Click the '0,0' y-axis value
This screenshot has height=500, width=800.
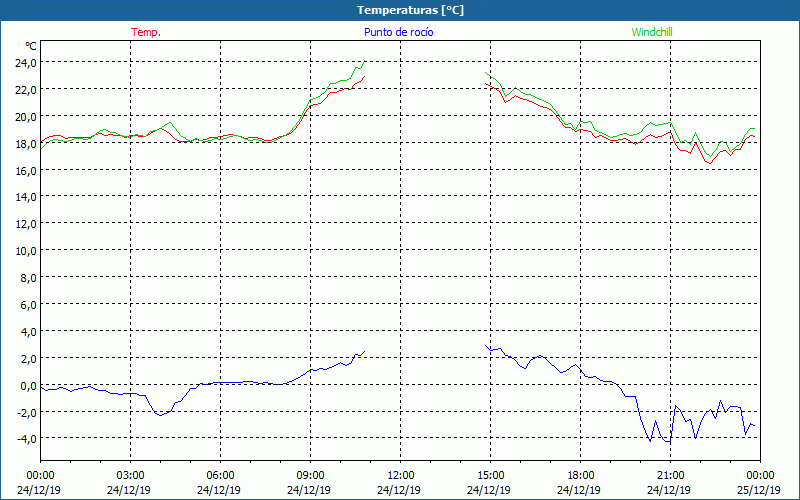pyautogui.click(x=29, y=386)
